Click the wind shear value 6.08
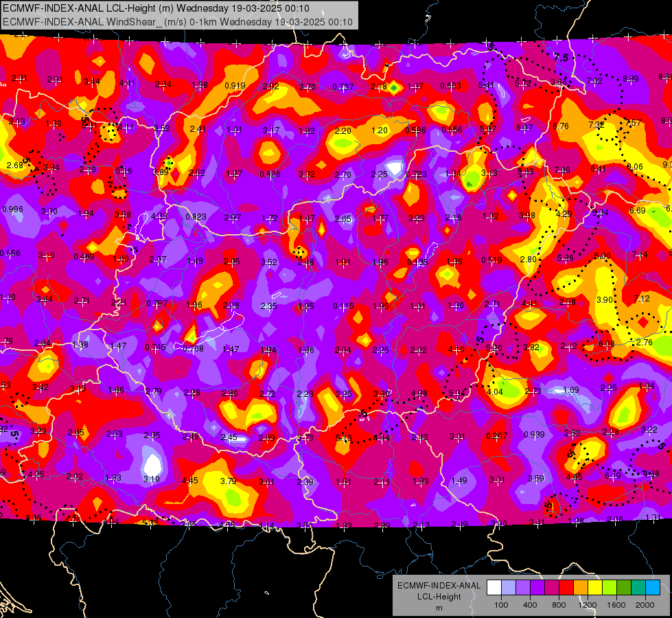The width and height of the screenshot is (672, 618). 606,344
